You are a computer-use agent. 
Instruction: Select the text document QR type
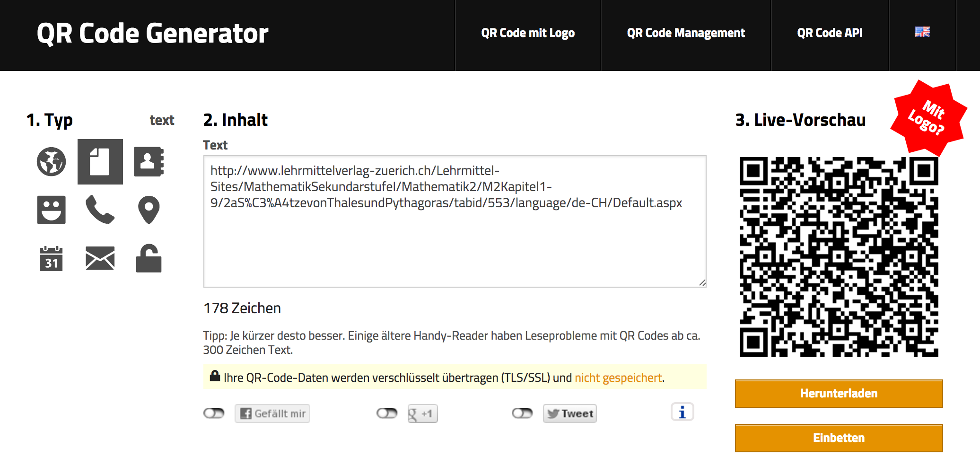100,162
